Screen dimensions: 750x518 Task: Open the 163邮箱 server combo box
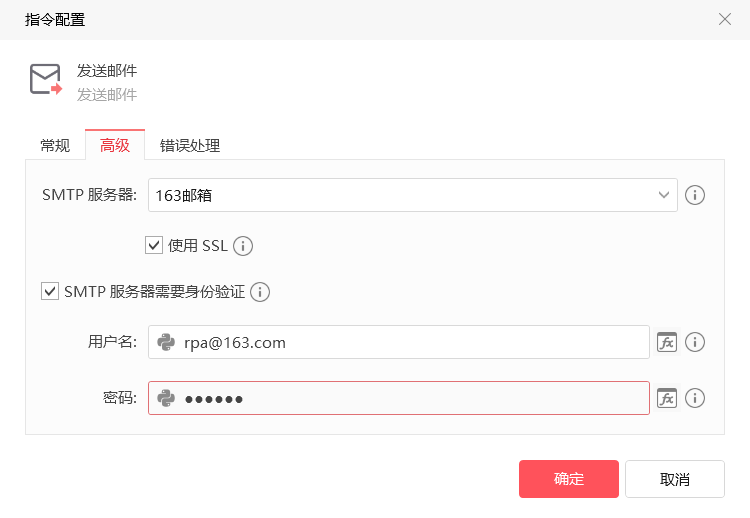coord(400,195)
